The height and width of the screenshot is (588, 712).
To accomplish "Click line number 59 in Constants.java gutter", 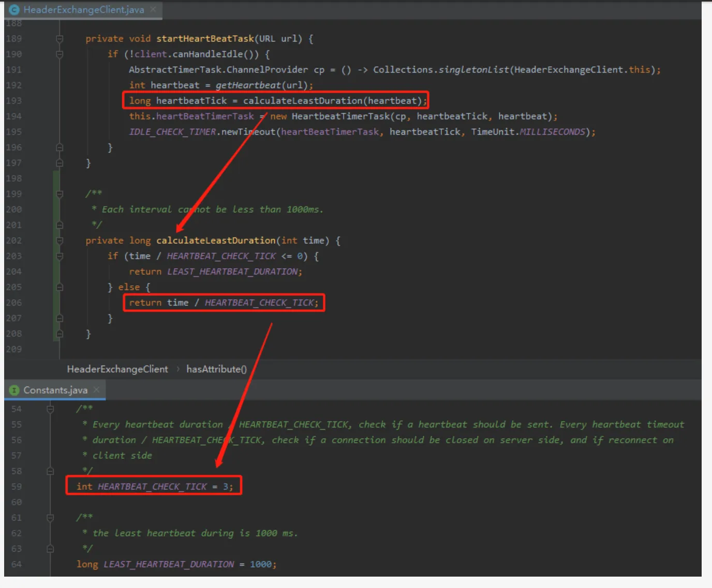I will pyautogui.click(x=17, y=487).
